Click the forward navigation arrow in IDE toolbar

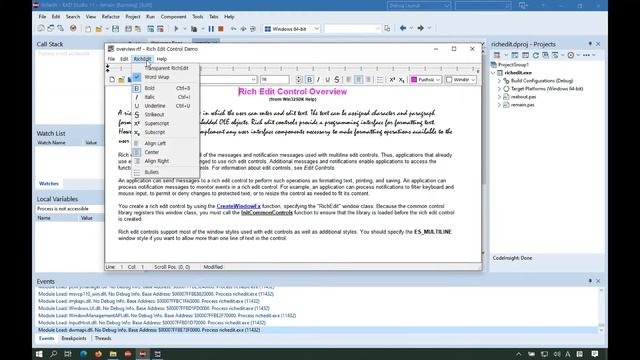420,28
